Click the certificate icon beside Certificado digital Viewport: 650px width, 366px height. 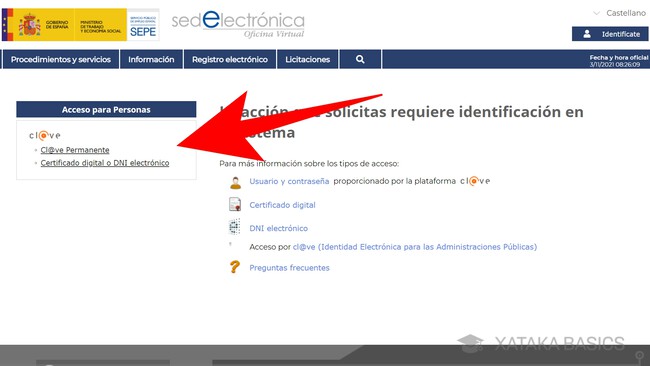tap(235, 205)
